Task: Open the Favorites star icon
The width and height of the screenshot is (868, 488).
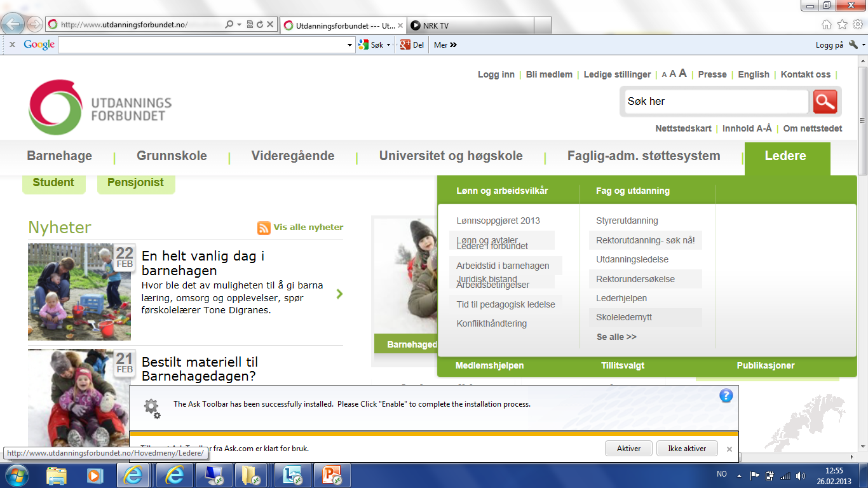Action: (843, 25)
